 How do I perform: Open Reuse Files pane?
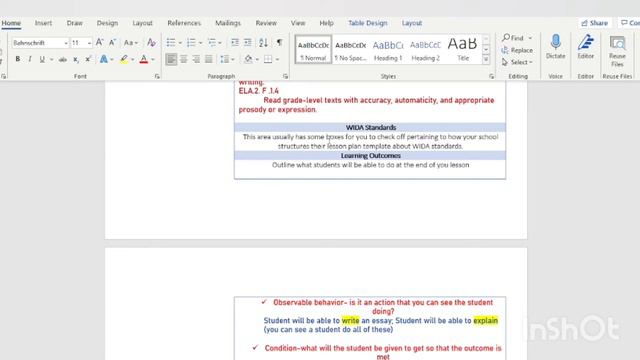point(617,51)
